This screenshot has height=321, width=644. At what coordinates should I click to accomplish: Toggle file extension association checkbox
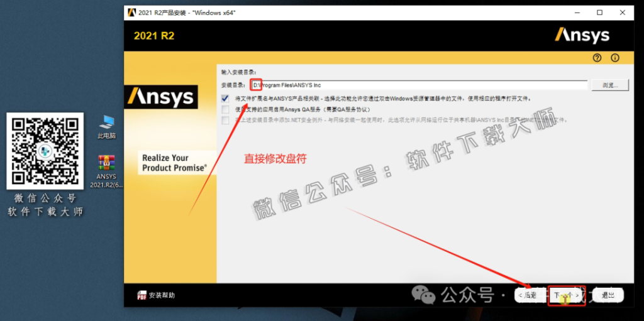[225, 99]
